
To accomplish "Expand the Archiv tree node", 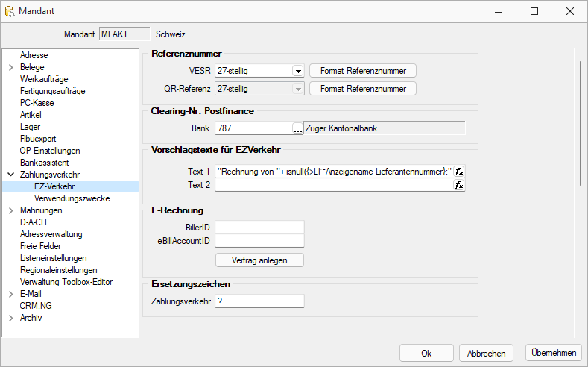I will 11,318.
